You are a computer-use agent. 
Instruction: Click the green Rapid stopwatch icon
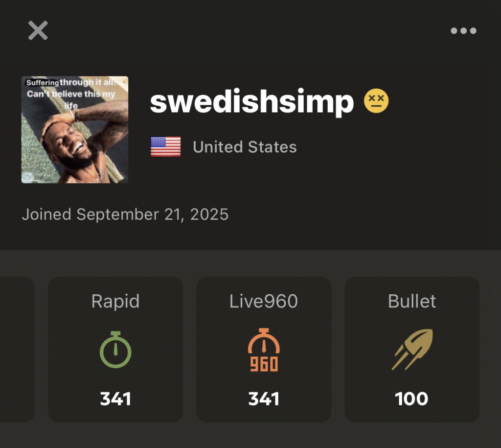(x=115, y=350)
